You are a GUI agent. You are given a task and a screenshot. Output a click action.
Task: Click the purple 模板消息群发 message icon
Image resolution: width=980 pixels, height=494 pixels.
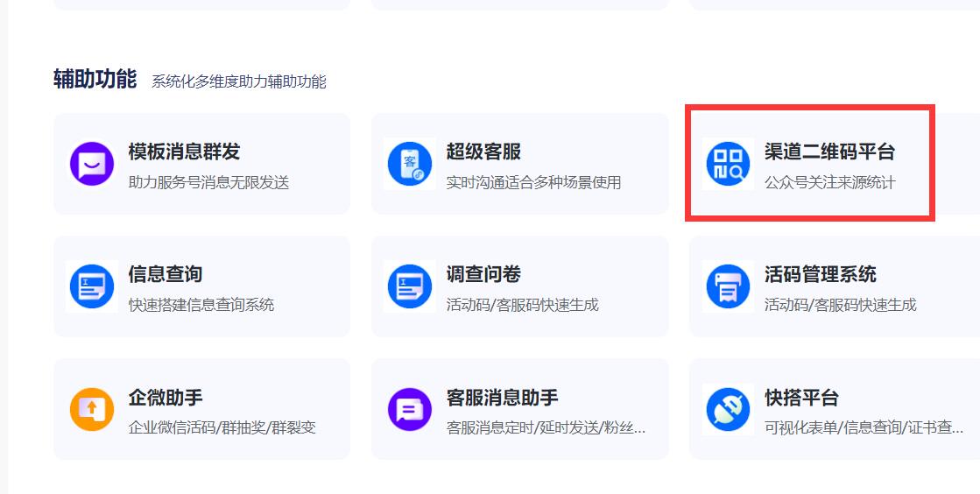92,164
